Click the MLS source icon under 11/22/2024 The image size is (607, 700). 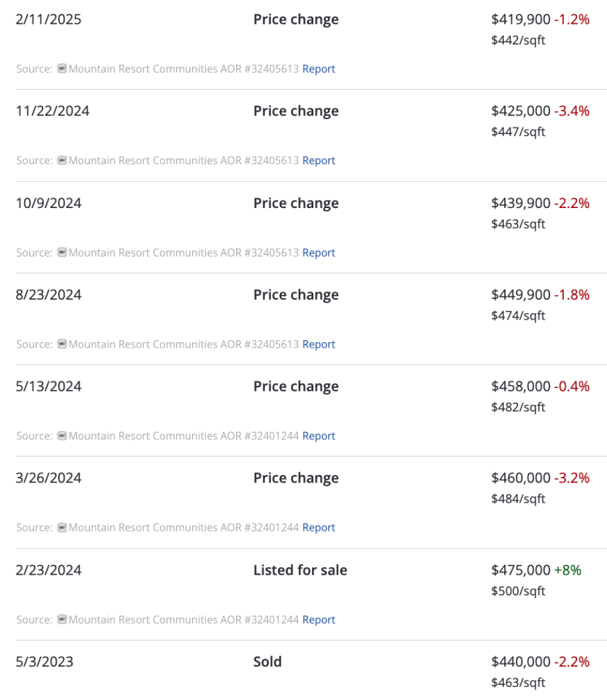coord(62,160)
